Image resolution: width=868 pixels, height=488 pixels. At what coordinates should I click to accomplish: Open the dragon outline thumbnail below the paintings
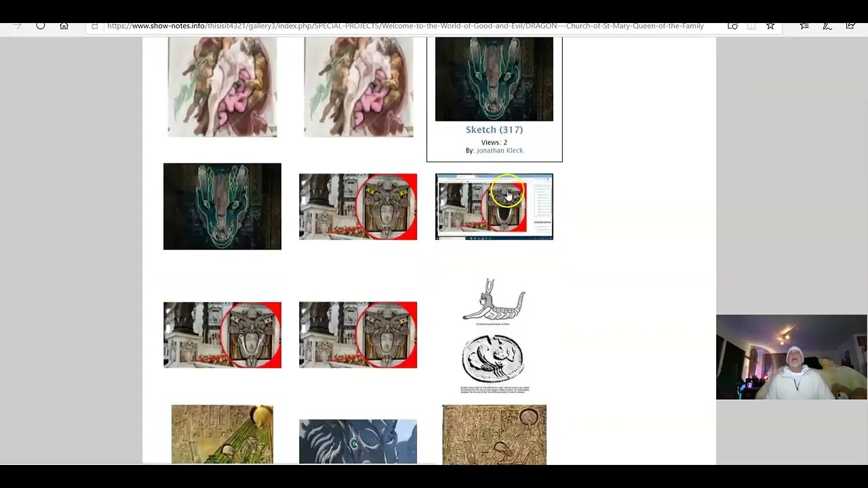coord(222,206)
